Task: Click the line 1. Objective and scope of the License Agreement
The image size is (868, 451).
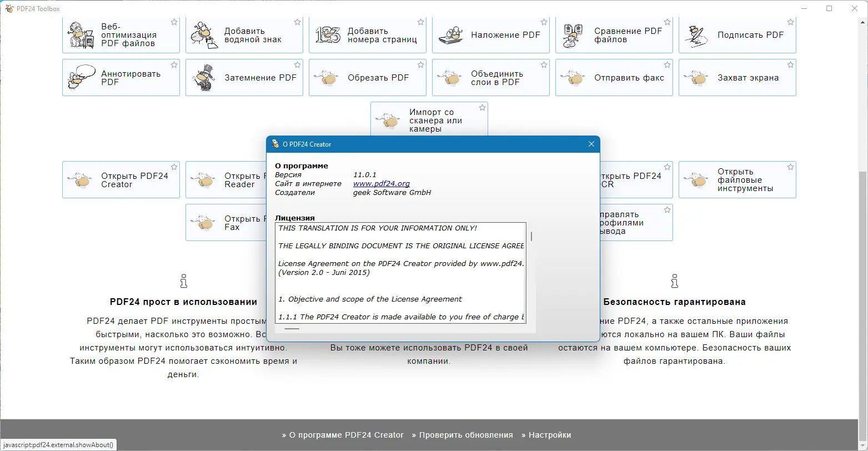Action: tap(370, 299)
